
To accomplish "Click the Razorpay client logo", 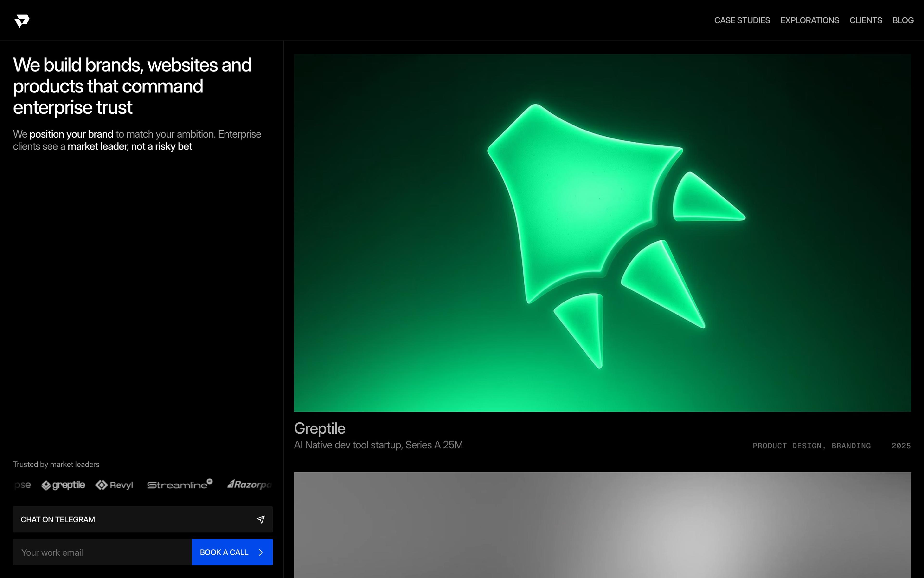I will click(249, 484).
